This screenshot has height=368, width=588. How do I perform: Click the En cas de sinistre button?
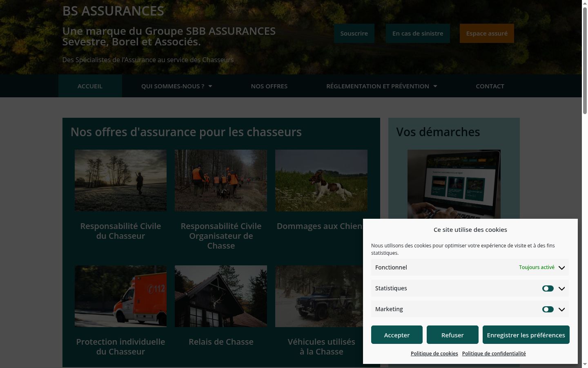(418, 34)
